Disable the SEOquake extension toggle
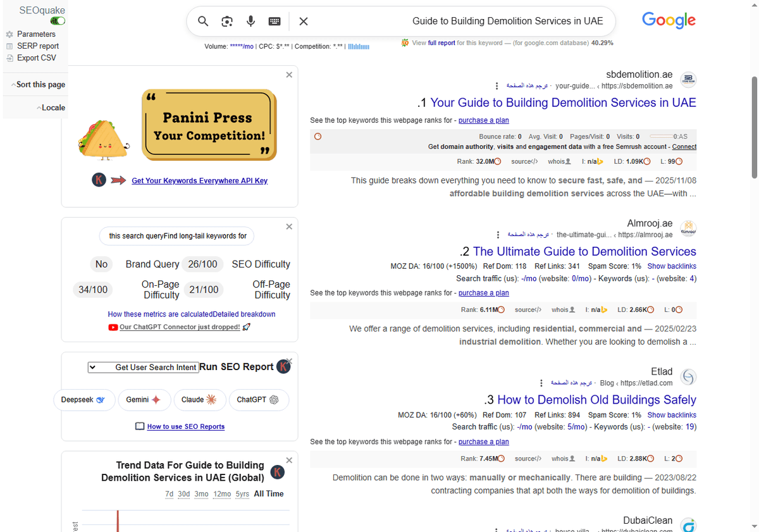 tap(57, 20)
